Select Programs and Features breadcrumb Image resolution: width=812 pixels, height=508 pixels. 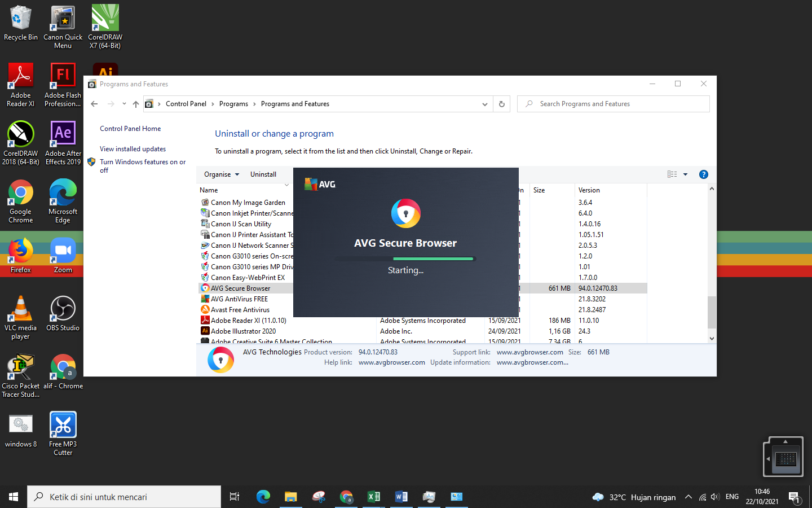tap(295, 104)
